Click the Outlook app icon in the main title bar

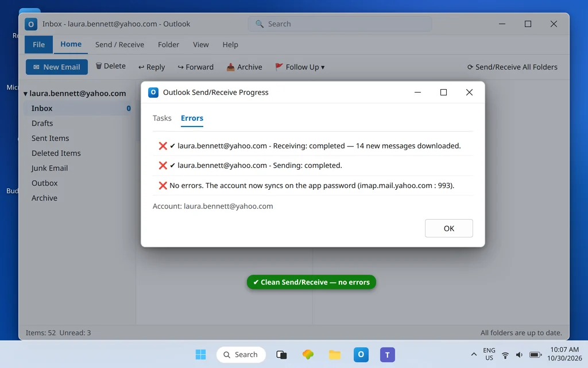31,24
